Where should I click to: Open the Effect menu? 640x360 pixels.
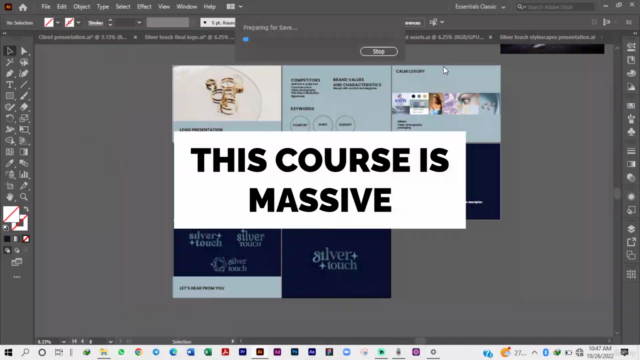(x=144, y=7)
